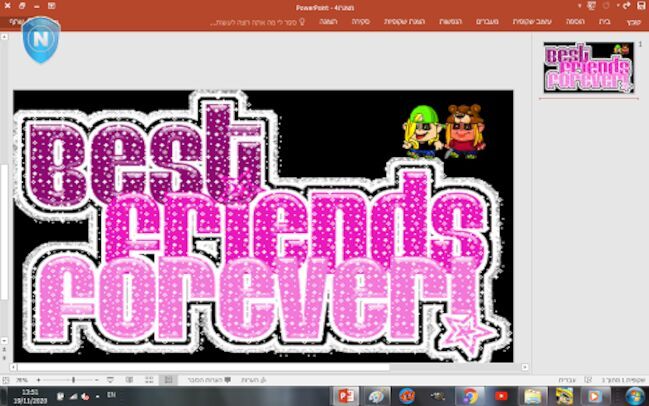Select Normal view icon in status bar

coord(168,380)
